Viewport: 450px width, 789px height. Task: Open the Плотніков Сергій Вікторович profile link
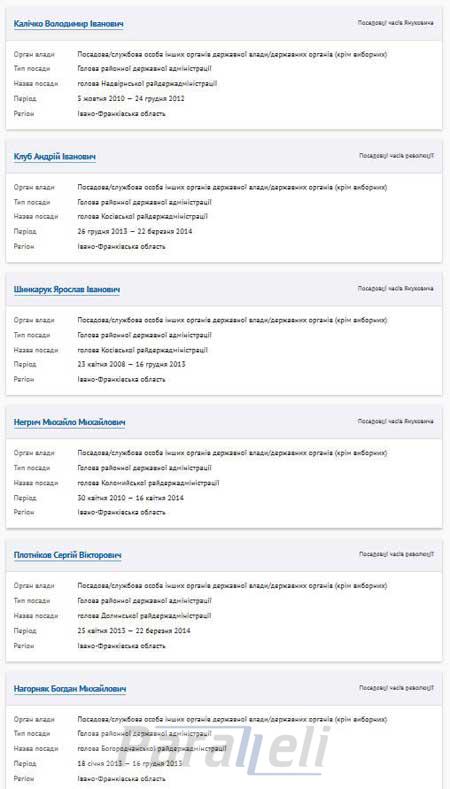pos(68,556)
